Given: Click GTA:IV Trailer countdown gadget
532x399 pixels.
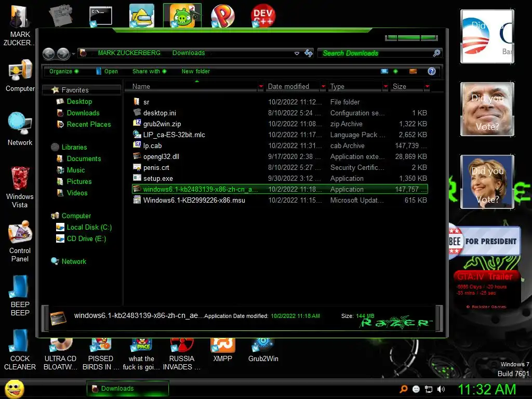Looking at the screenshot, I should [x=486, y=290].
